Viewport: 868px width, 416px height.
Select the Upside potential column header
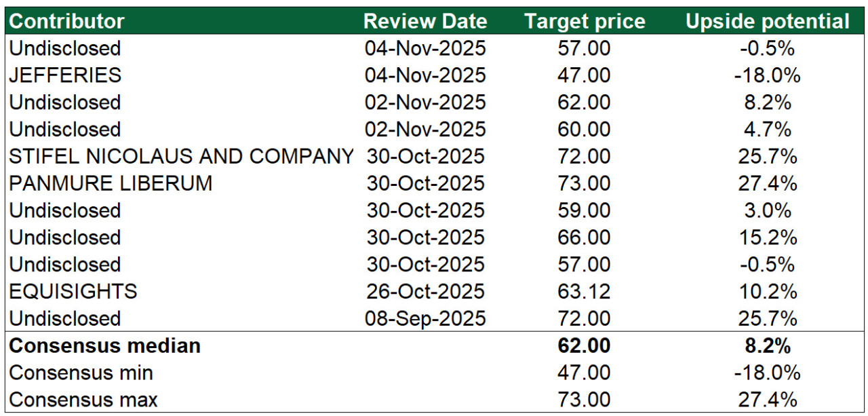(x=767, y=21)
